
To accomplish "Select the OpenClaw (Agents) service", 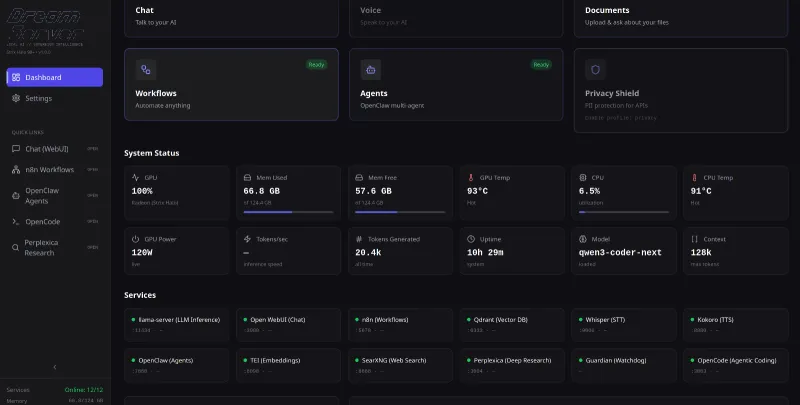I will point(177,365).
